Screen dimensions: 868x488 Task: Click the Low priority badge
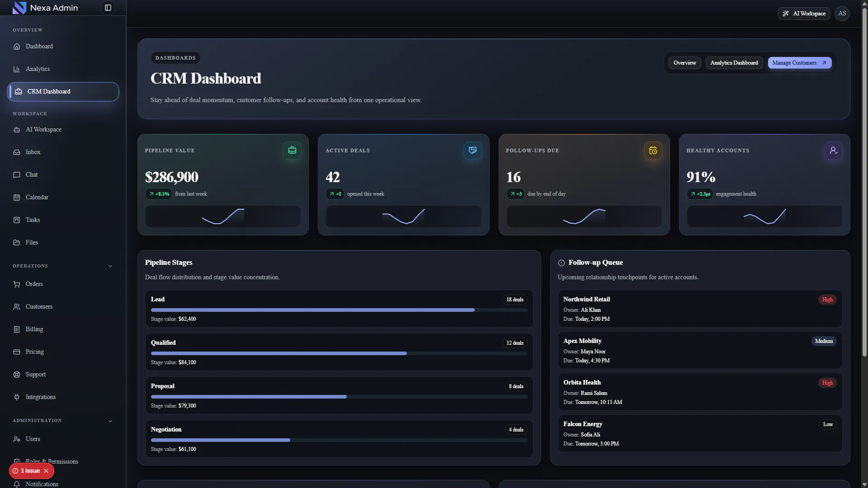pos(828,424)
